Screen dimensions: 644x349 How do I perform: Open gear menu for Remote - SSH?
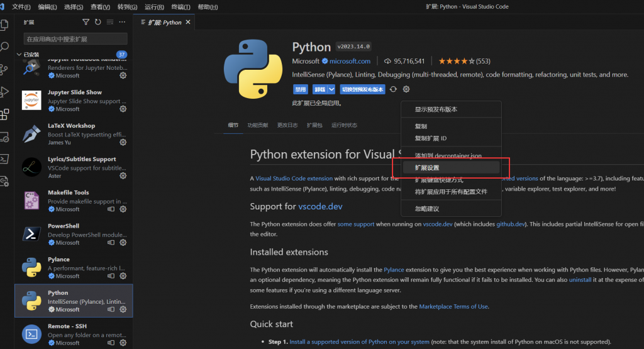[123, 343]
